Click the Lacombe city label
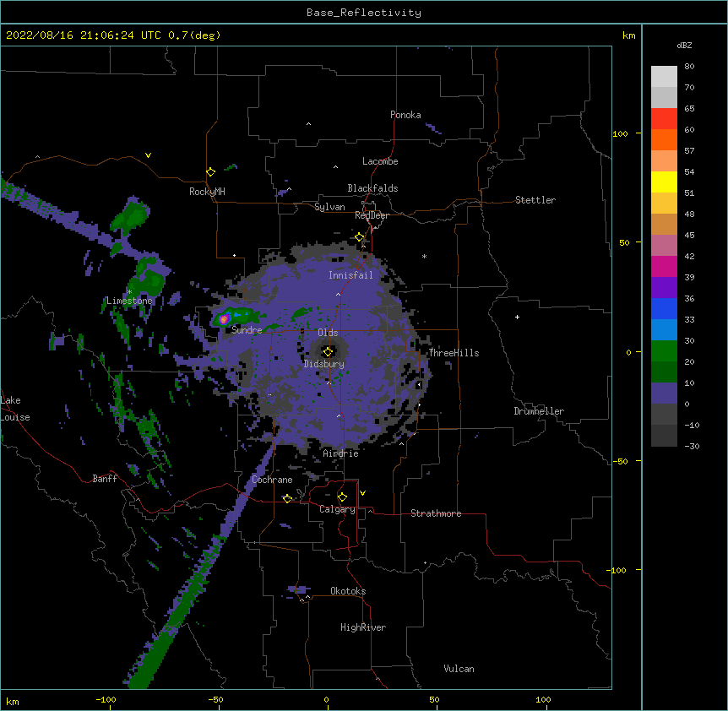Image resolution: width=728 pixels, height=711 pixels. [x=380, y=161]
